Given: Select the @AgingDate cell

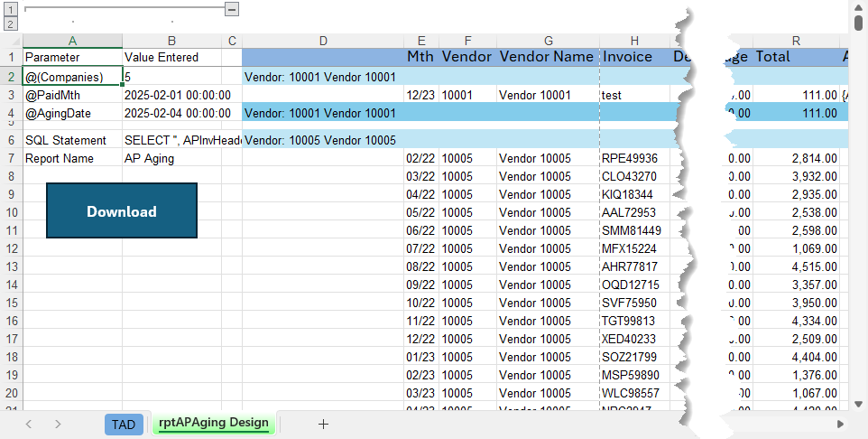Looking at the screenshot, I should click(x=72, y=113).
